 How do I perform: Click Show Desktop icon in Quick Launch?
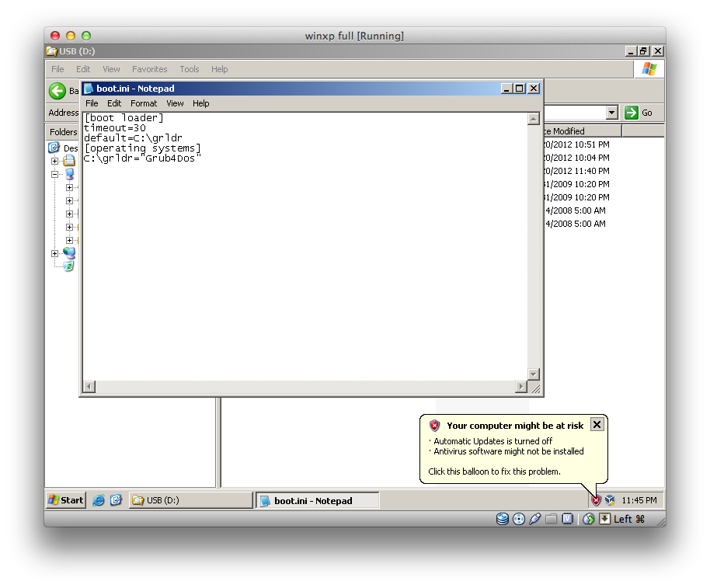(x=116, y=500)
